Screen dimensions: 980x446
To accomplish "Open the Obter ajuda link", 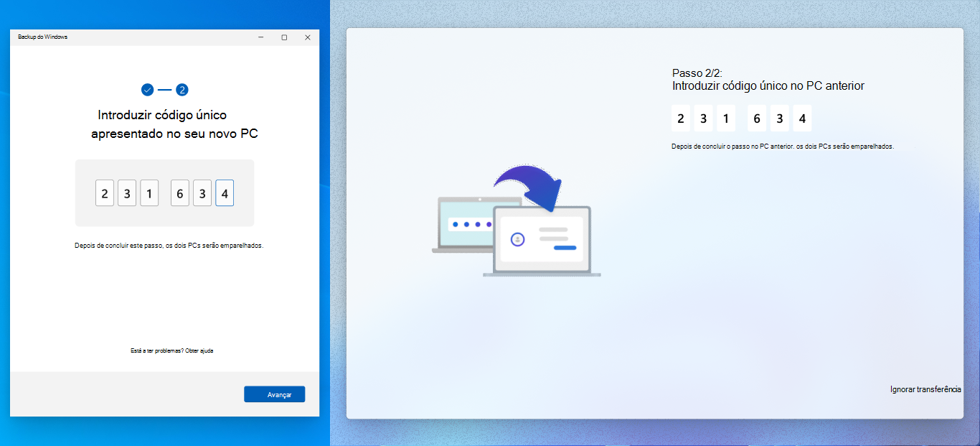I will [x=199, y=350].
